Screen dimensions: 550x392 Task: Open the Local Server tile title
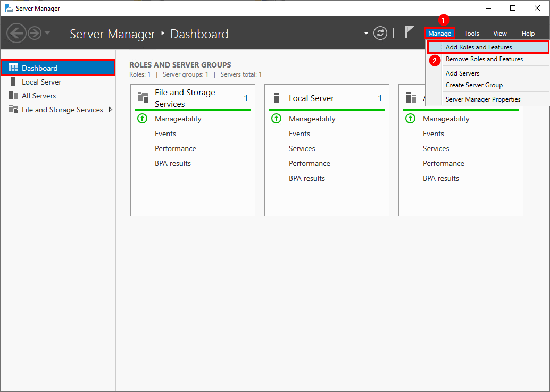[311, 98]
